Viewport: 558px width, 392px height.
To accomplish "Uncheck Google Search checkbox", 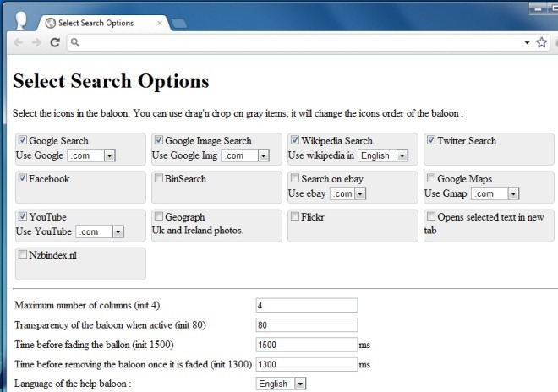I will tap(23, 139).
